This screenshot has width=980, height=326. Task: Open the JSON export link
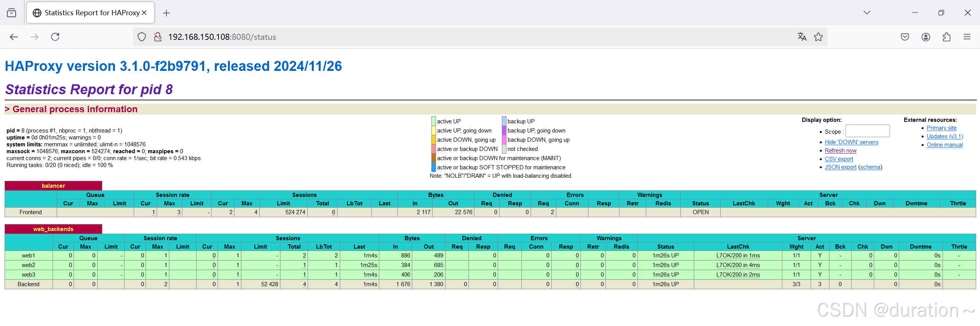coord(841,167)
